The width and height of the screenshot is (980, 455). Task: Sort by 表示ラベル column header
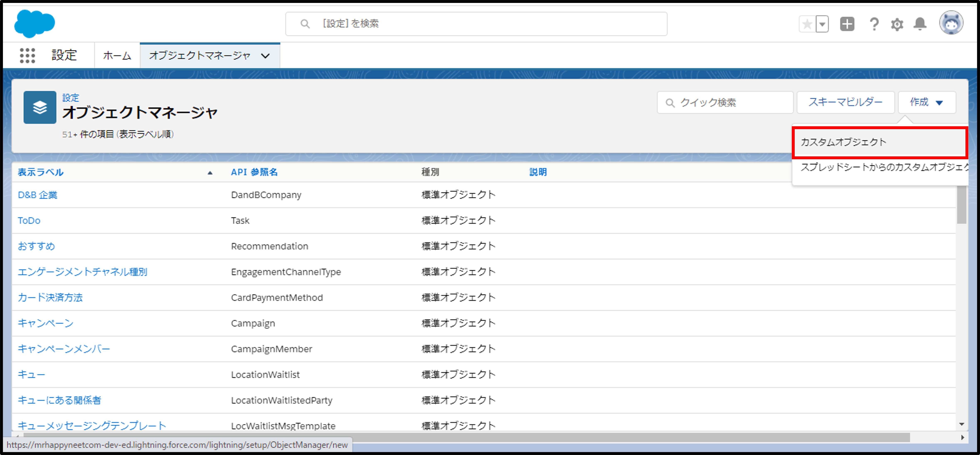click(40, 172)
